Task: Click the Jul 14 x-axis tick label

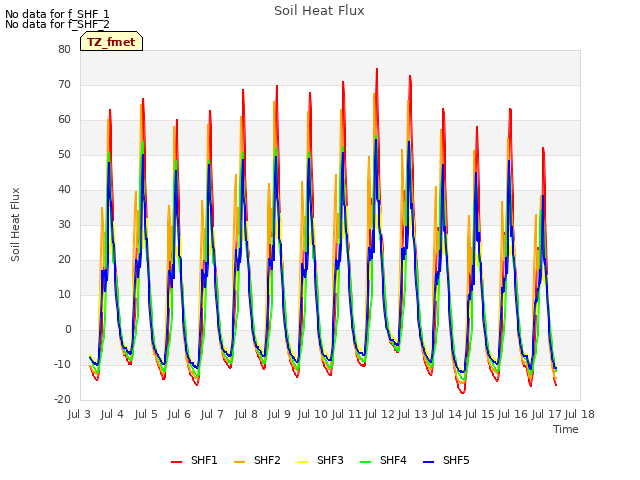Action: [x=447, y=414]
